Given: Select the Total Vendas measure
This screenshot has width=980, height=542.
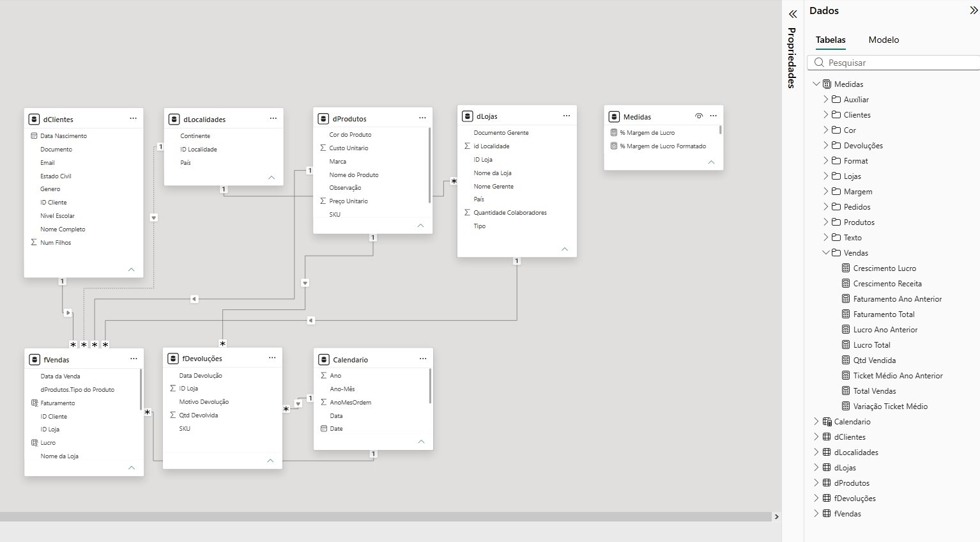Looking at the screenshot, I should point(875,391).
